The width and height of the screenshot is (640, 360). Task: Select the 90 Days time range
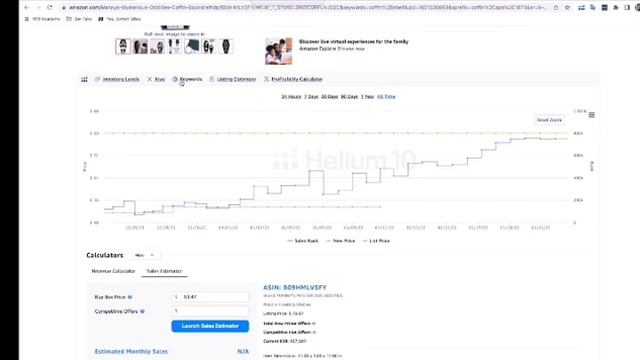click(349, 97)
